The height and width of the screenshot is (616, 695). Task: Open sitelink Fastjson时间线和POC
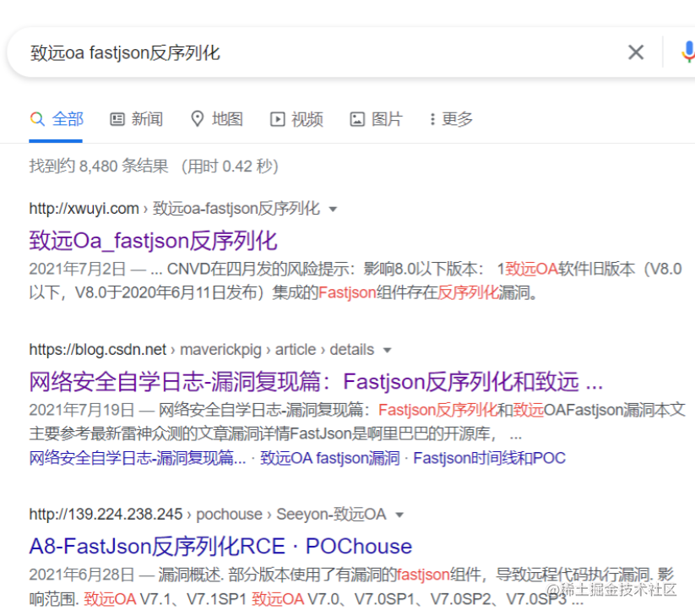coord(489,458)
